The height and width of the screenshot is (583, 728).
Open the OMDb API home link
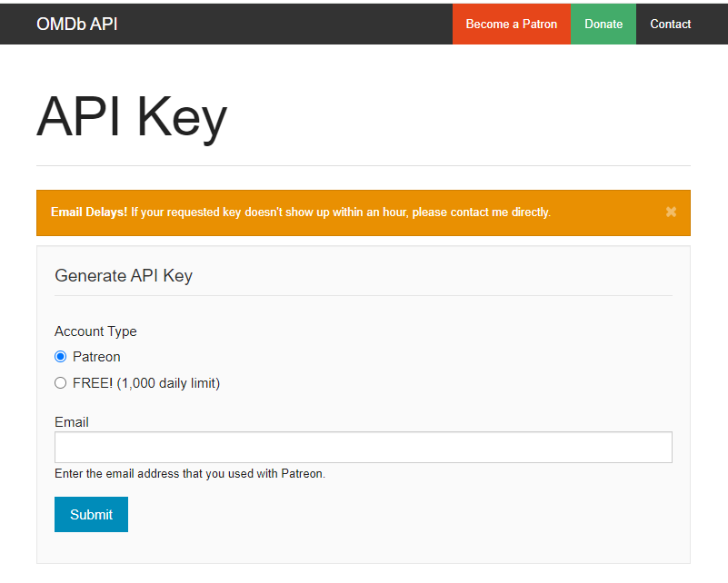click(x=77, y=25)
